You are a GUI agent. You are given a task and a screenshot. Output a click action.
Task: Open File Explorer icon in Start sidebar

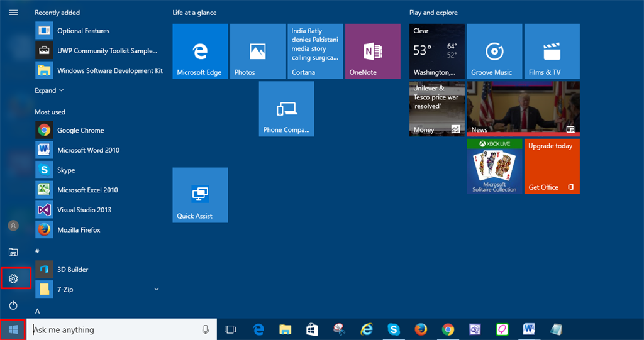[x=13, y=252]
